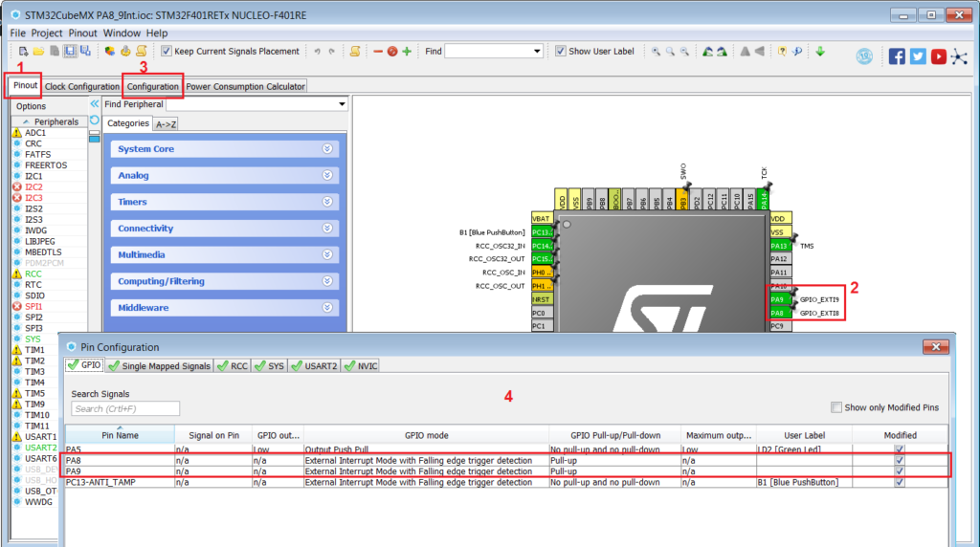Open the YouTube icon link
This screenshot has width=980, height=547.
pyautogui.click(x=938, y=56)
